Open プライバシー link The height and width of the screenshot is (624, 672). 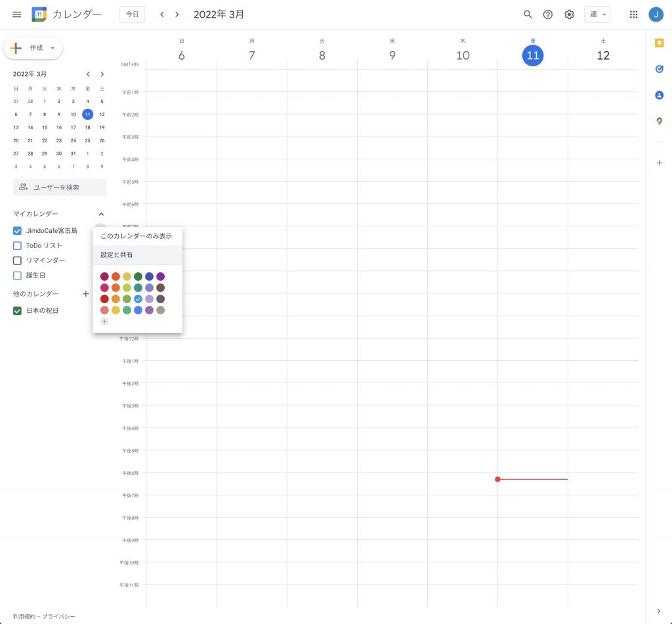tap(58, 616)
